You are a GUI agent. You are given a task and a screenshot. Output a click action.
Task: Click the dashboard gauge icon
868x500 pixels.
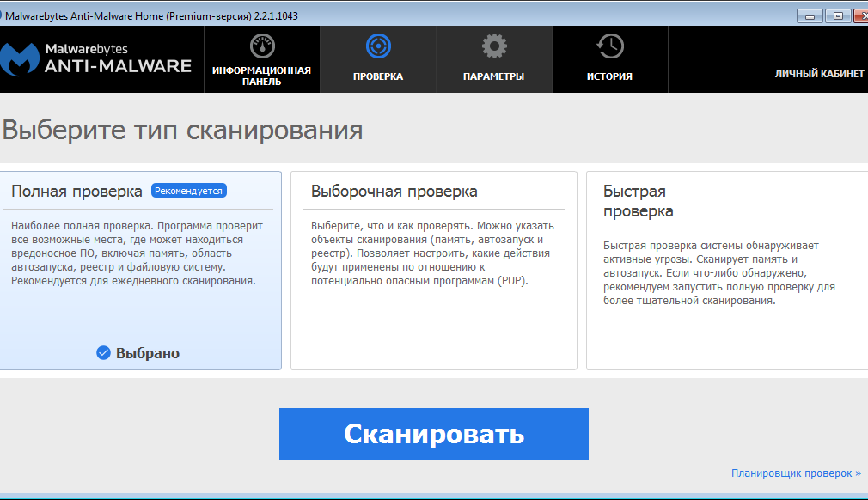pos(262,46)
